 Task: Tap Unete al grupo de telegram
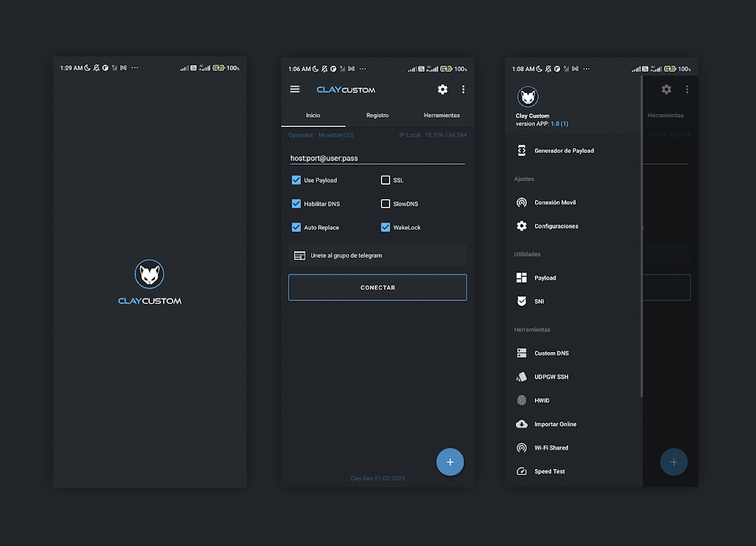click(377, 256)
